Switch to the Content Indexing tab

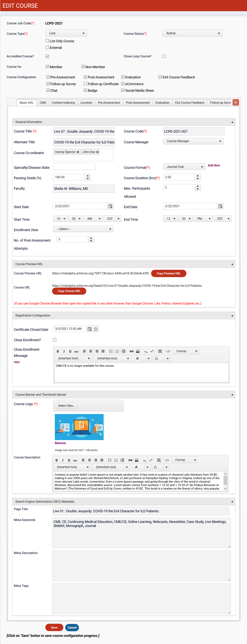[x=63, y=103]
